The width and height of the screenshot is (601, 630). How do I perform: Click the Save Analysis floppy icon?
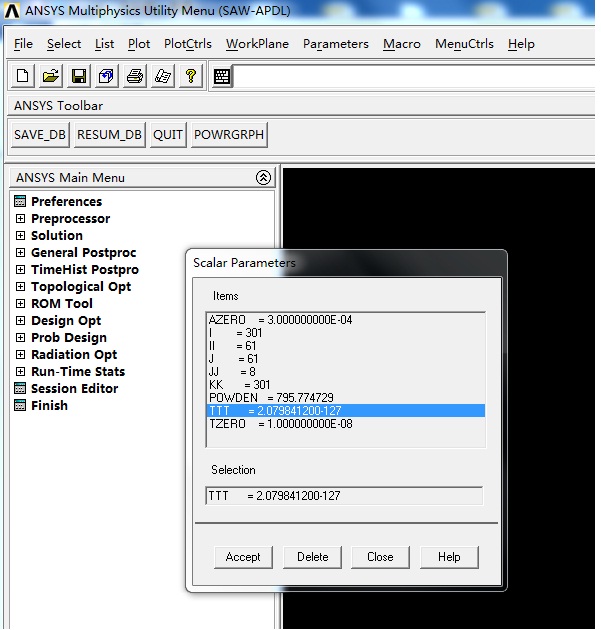click(78, 76)
